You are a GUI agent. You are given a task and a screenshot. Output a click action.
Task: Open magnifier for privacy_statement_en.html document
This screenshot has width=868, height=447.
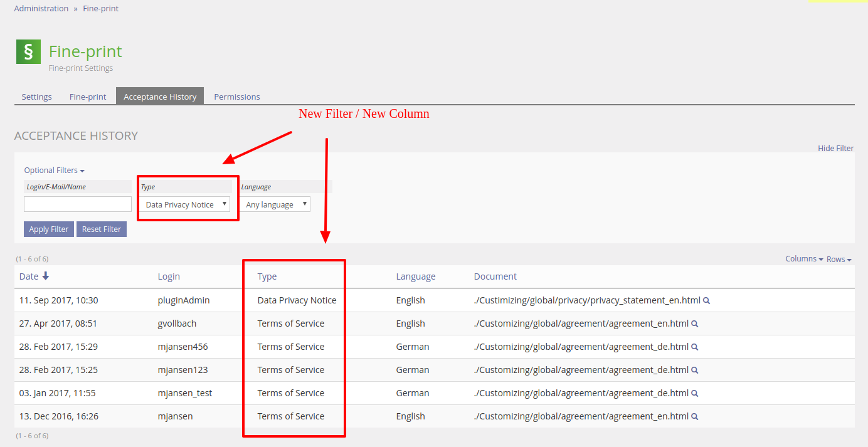707,300
